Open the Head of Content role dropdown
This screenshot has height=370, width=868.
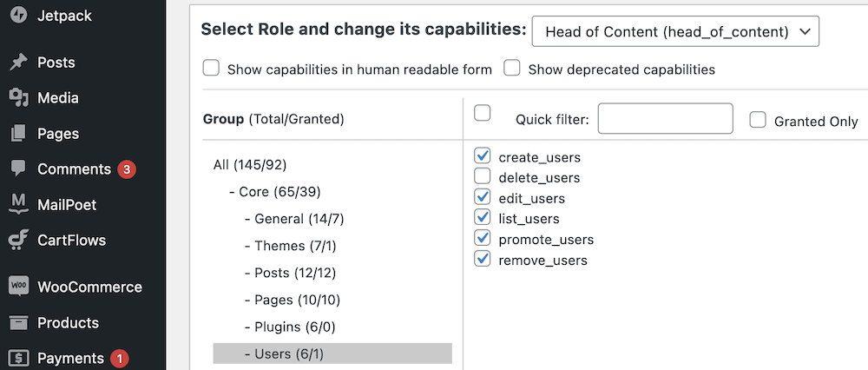pyautogui.click(x=675, y=31)
